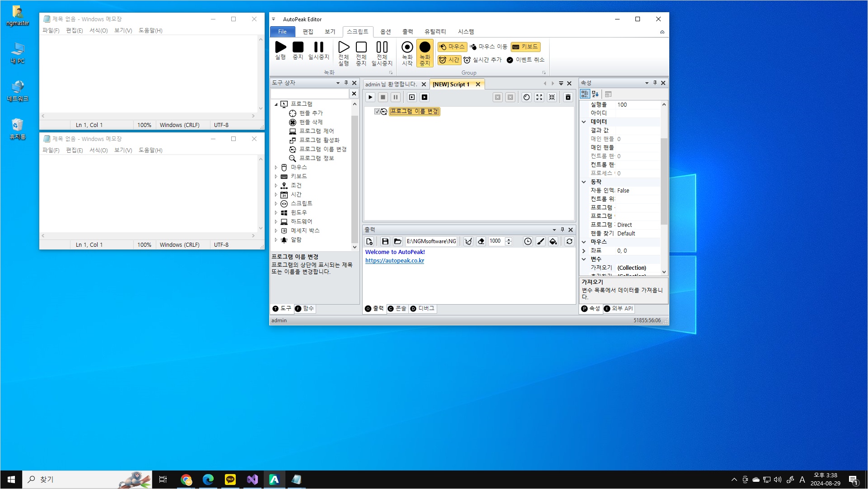
Task: Click the save icon in output panel
Action: (385, 241)
